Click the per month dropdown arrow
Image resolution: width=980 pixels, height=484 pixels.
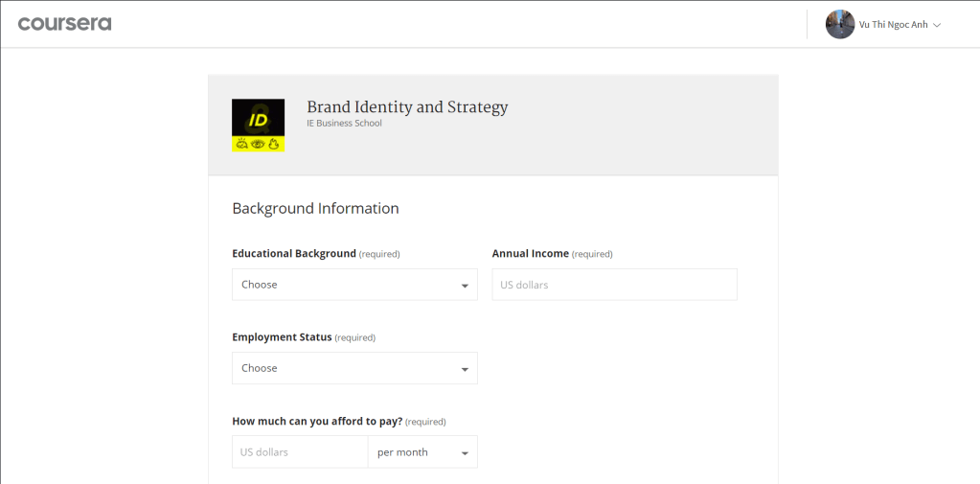tap(465, 453)
